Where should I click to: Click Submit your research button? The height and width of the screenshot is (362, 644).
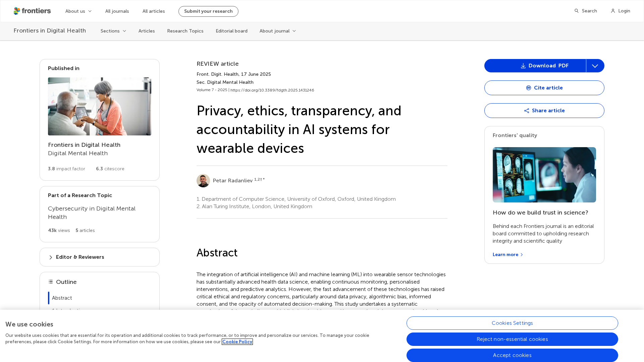click(208, 11)
